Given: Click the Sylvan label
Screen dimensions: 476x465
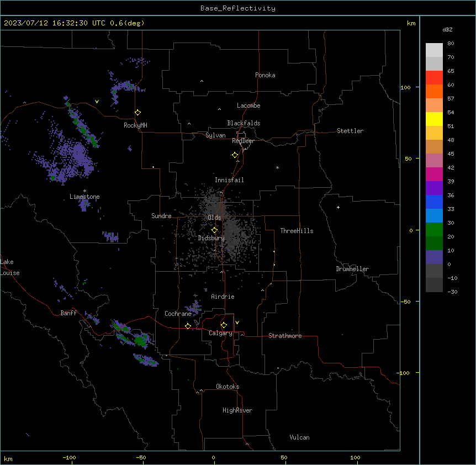Looking at the screenshot, I should [x=215, y=135].
